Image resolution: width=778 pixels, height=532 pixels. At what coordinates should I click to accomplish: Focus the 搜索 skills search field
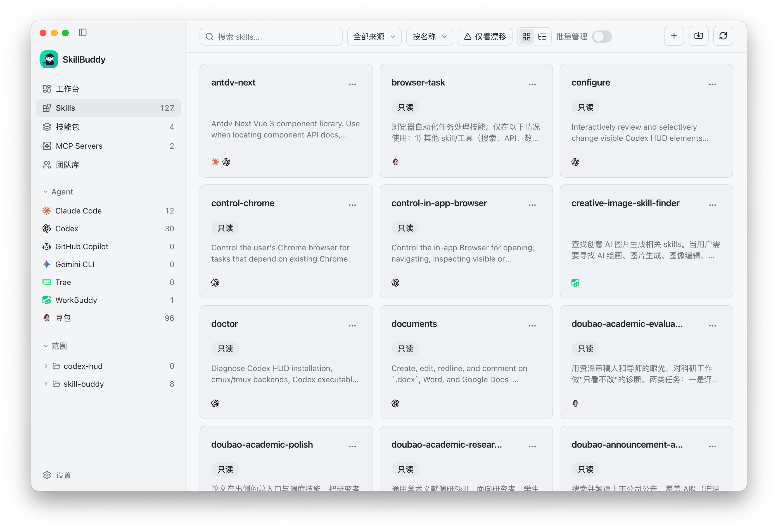[x=271, y=37]
